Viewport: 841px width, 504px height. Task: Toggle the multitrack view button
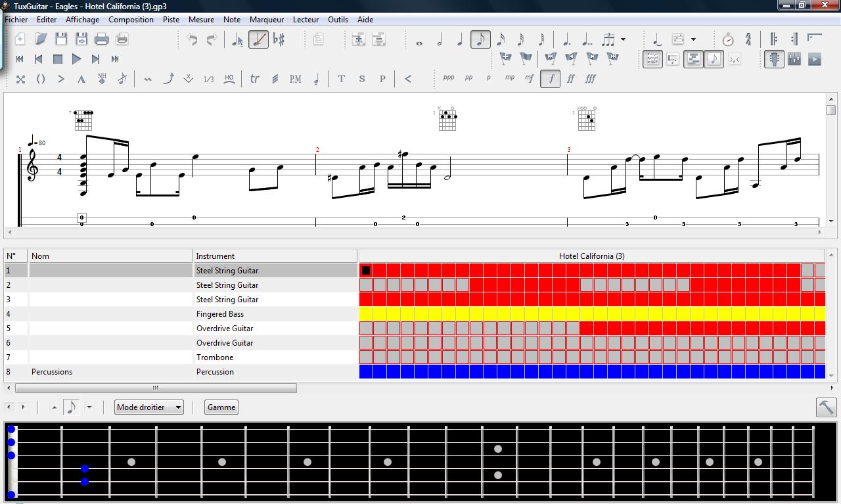693,59
